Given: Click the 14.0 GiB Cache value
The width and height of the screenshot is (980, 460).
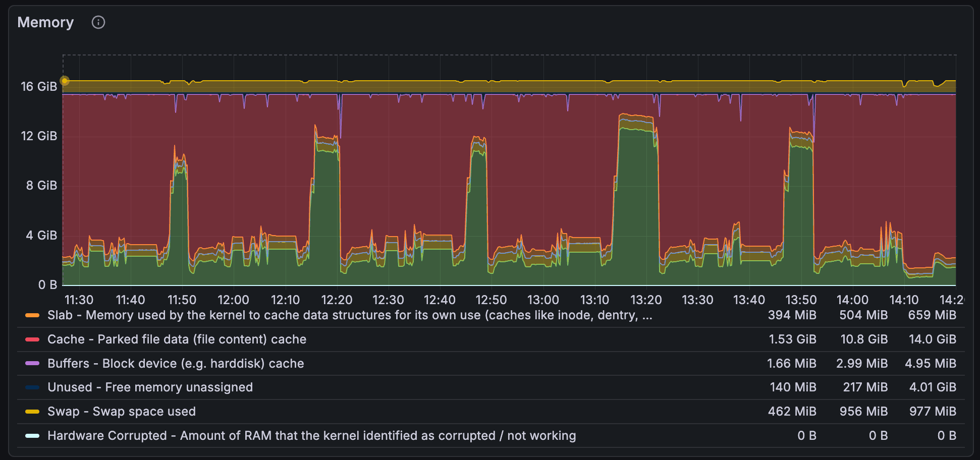Looking at the screenshot, I should [x=933, y=339].
